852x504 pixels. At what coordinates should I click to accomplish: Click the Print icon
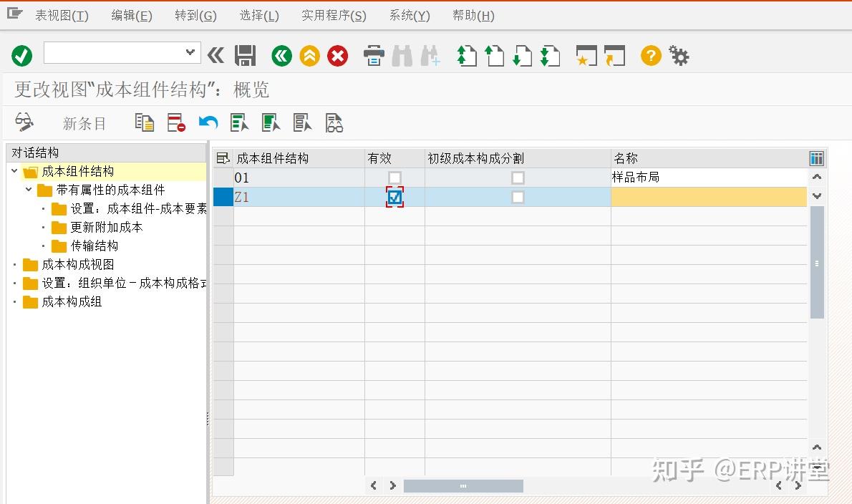[373, 54]
